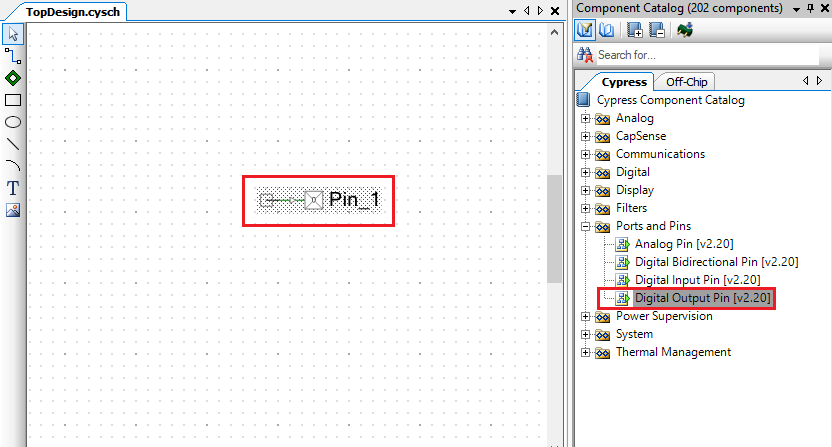Switch to the Cypress catalog tab
The height and width of the screenshot is (447, 832).
click(x=624, y=82)
